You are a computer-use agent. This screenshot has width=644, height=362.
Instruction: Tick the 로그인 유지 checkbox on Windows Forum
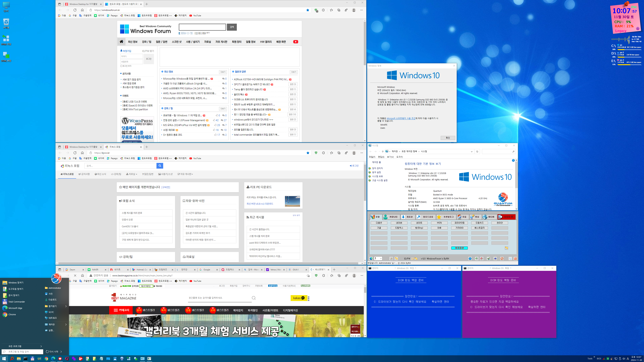[x=121, y=66]
